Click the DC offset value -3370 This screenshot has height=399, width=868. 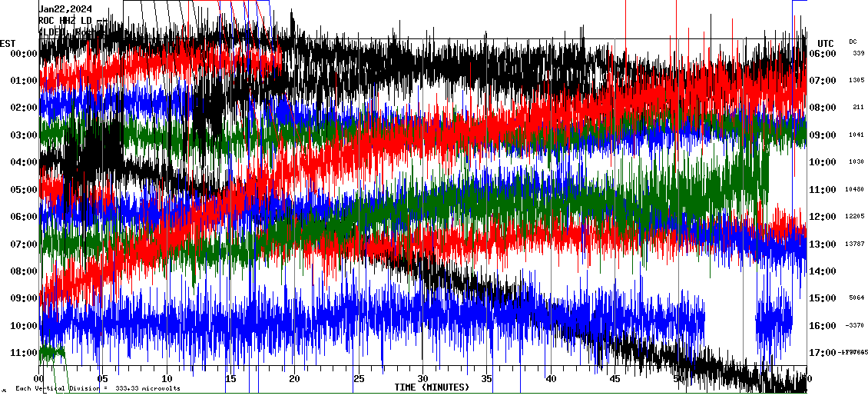pos(855,325)
